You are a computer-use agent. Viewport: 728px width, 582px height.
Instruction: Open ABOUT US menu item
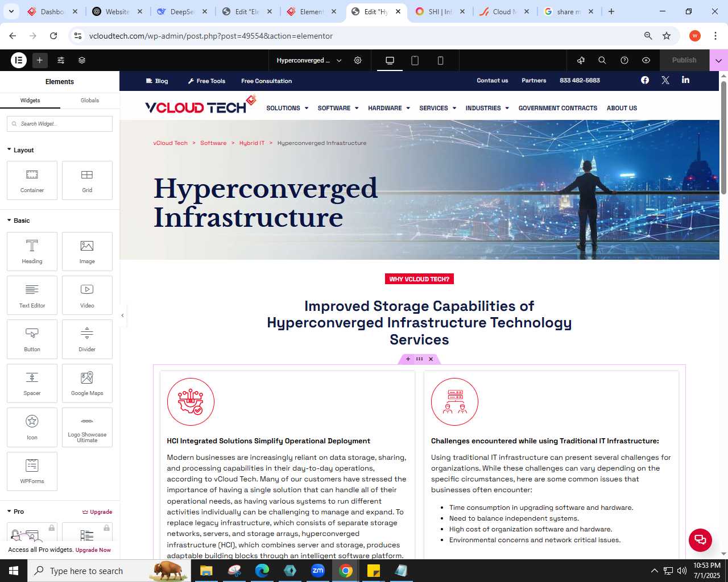click(x=622, y=108)
